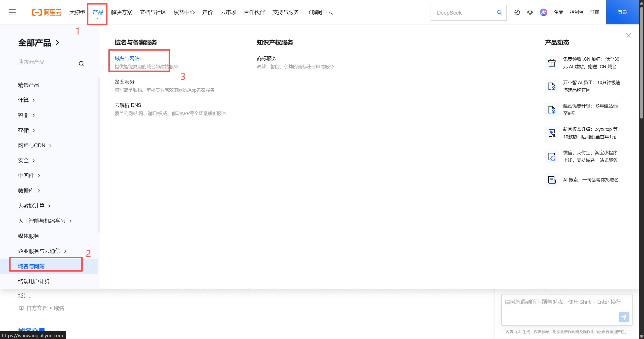Click the globe language icon
This screenshot has height=339, width=644.
517,12
